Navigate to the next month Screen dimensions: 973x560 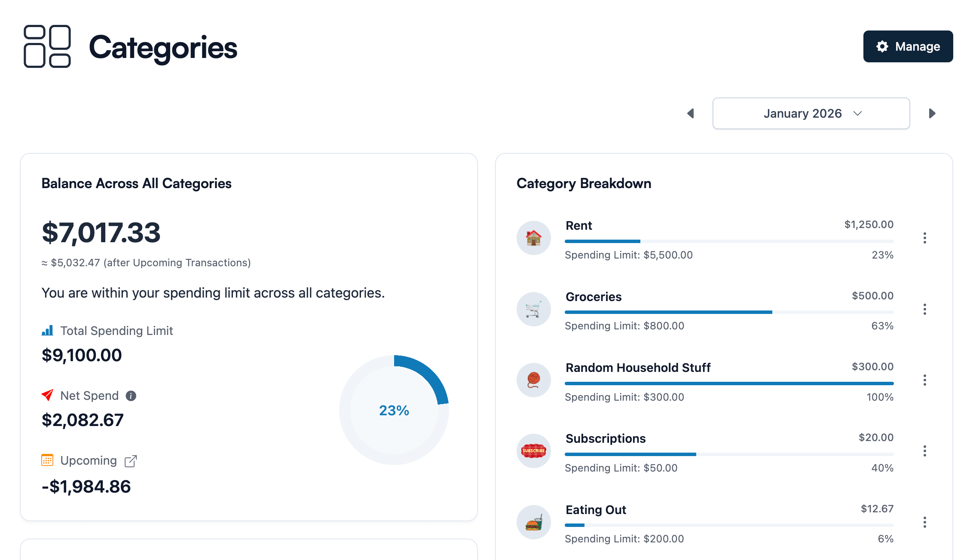click(x=932, y=113)
